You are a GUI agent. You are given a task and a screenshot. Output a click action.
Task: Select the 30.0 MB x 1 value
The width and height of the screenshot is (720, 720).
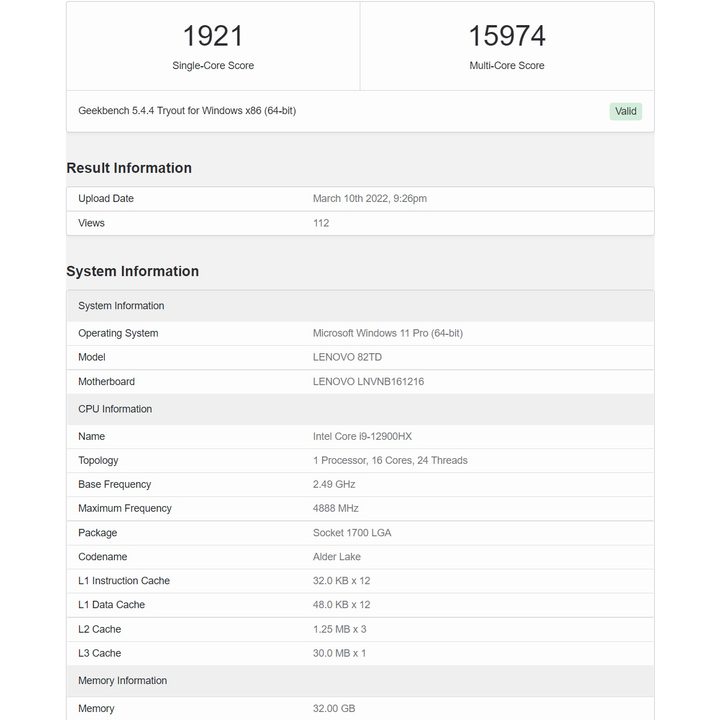(339, 653)
